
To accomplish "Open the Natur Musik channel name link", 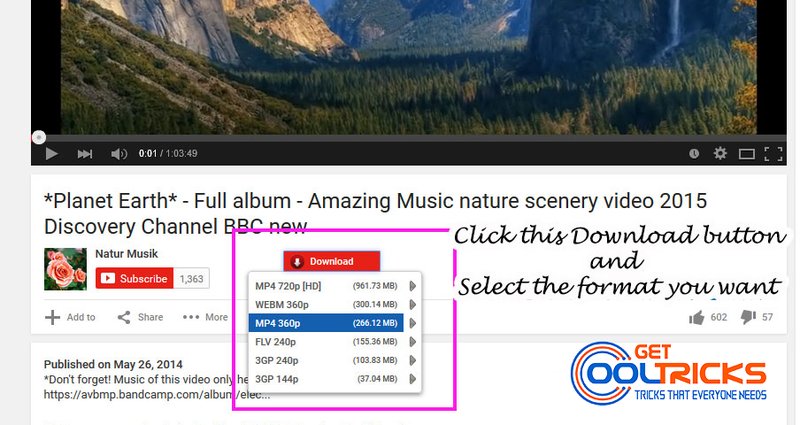I will point(127,254).
